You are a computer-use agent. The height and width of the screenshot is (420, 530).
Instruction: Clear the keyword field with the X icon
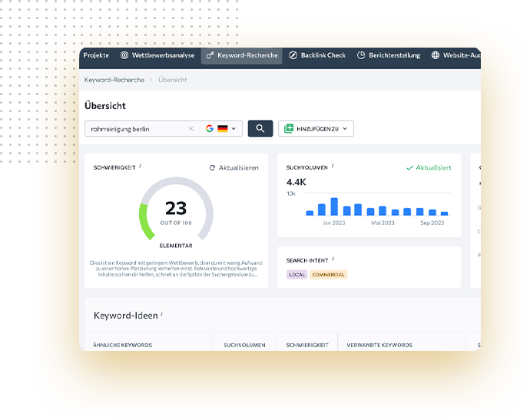click(191, 129)
